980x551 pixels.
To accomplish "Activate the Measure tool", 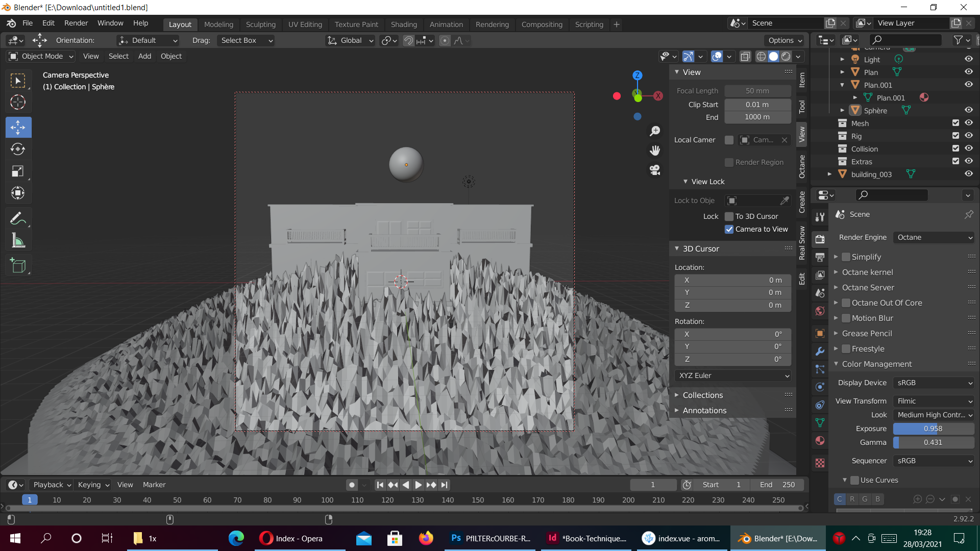I will click(18, 240).
